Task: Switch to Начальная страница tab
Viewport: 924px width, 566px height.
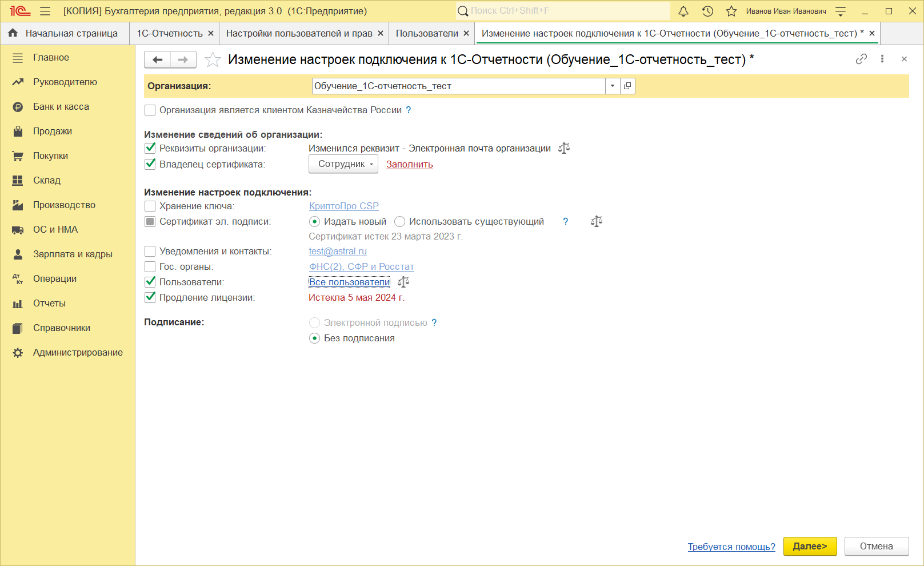Action: (65, 33)
